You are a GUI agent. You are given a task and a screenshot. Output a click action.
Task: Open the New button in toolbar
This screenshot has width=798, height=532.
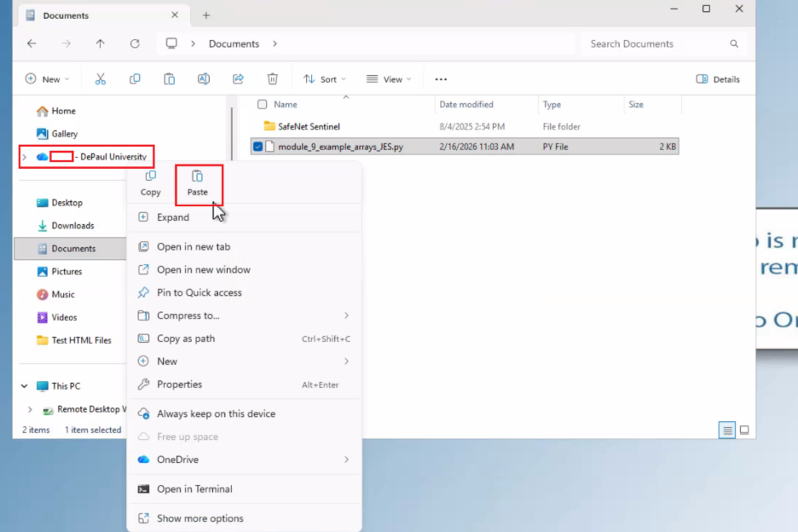pos(48,79)
